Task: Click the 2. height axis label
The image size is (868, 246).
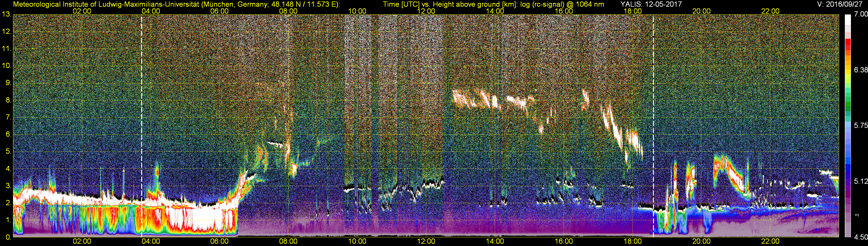Action: 9,203
